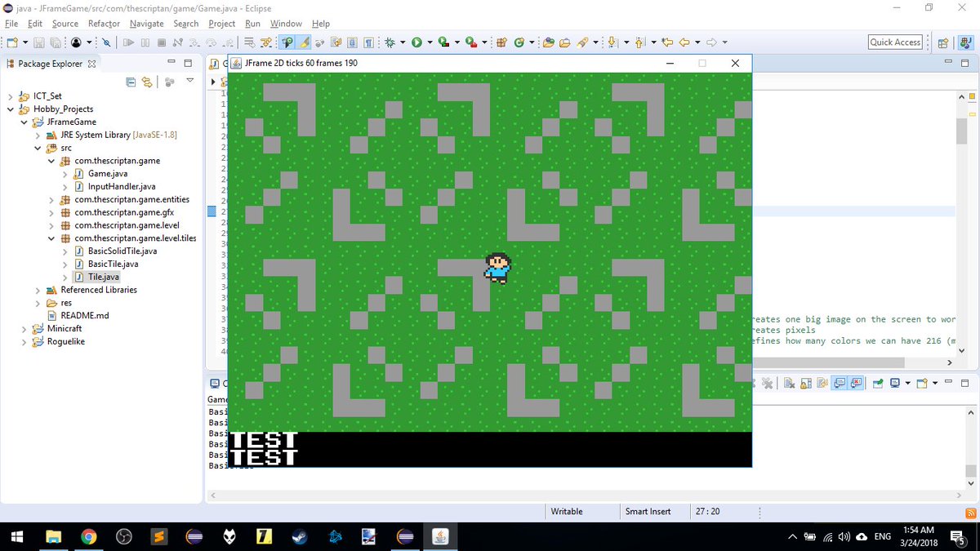Open the Run history dropdown arrow
Viewport: 980px width, 551px height.
pos(430,42)
